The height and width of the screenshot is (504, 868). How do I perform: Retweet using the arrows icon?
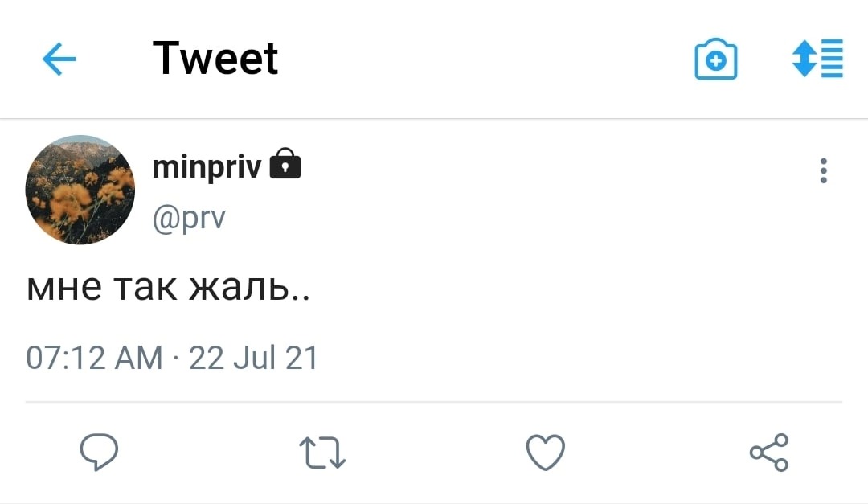coord(321,453)
